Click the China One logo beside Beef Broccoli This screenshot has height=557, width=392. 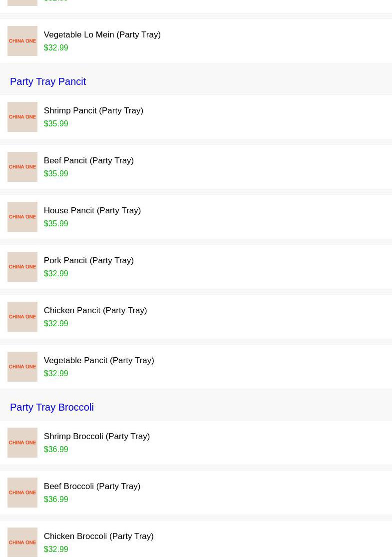[22, 493]
